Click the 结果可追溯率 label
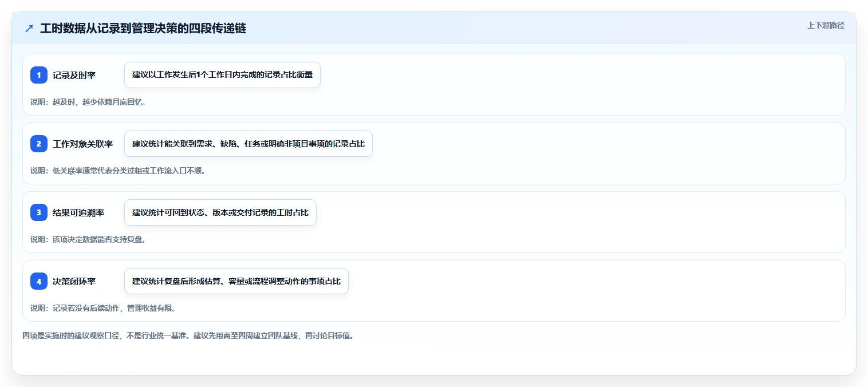The image size is (868, 387). pyautogui.click(x=78, y=212)
